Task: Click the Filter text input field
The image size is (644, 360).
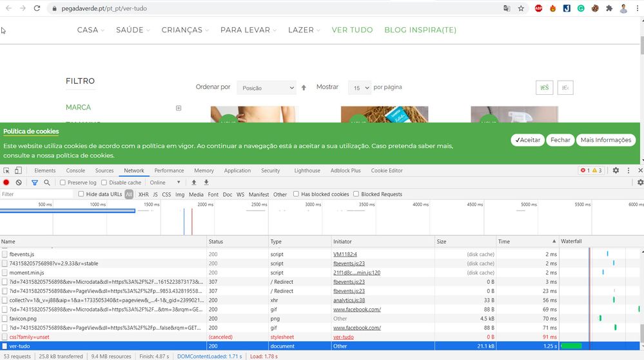Action: pos(37,194)
